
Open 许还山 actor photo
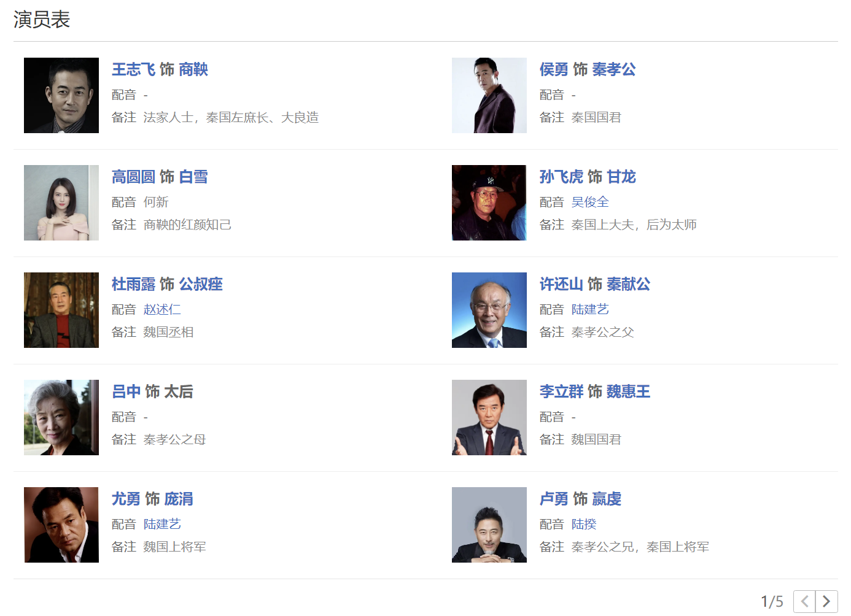pyautogui.click(x=489, y=310)
